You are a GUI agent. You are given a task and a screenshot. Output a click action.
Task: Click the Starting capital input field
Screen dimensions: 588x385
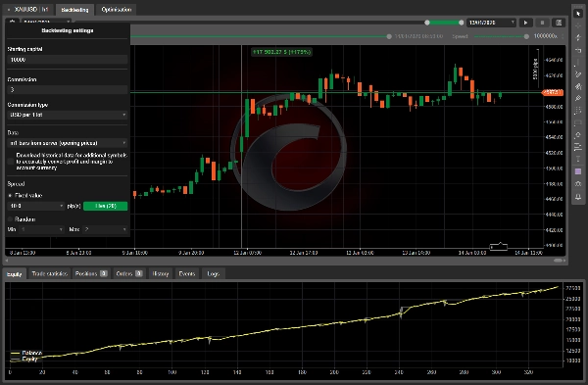[x=68, y=60]
